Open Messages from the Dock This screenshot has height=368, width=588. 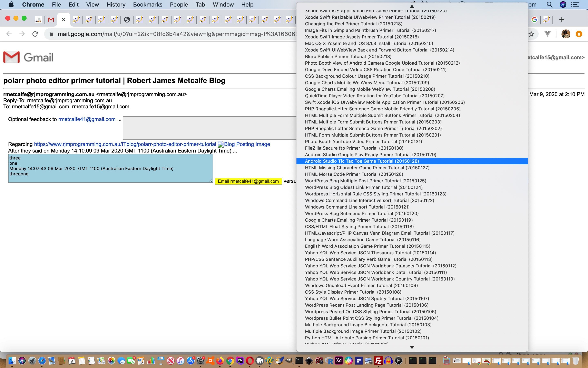(121, 361)
